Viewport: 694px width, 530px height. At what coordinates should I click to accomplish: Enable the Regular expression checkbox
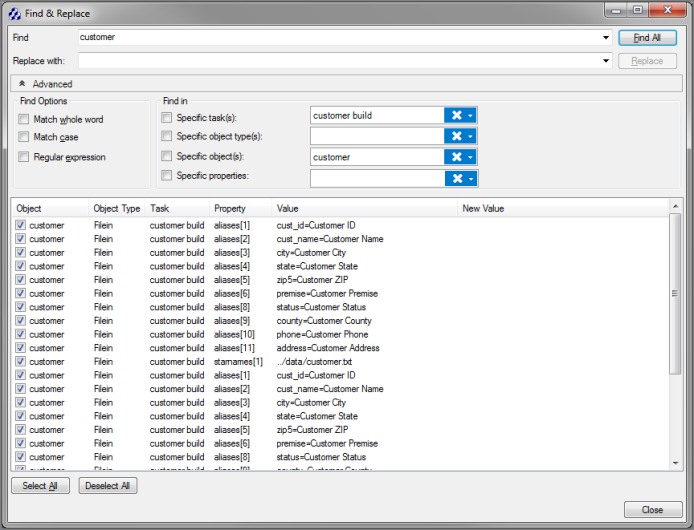coord(23,157)
